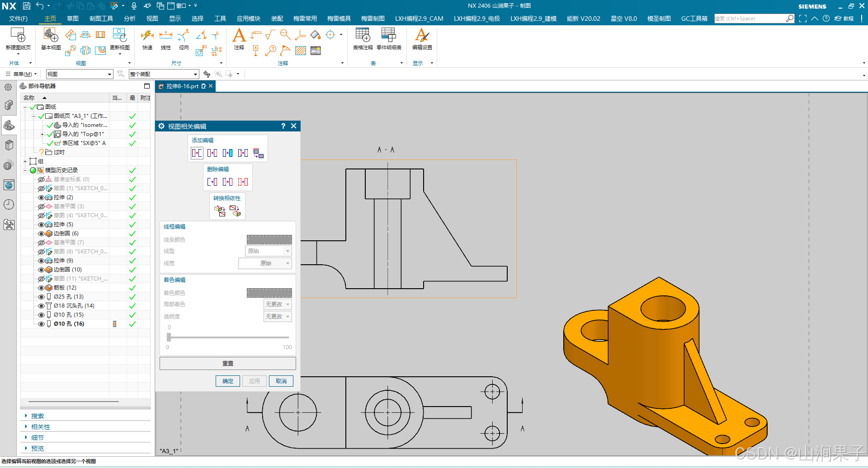868x468 pixels.
Task: Toggle visibility eye of Ø25 孔 (13)
Action: coord(41,297)
